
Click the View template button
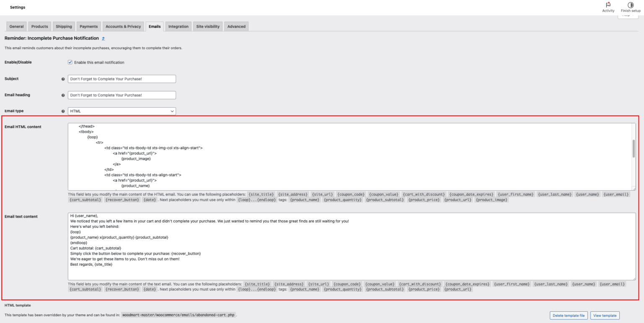tap(605, 315)
